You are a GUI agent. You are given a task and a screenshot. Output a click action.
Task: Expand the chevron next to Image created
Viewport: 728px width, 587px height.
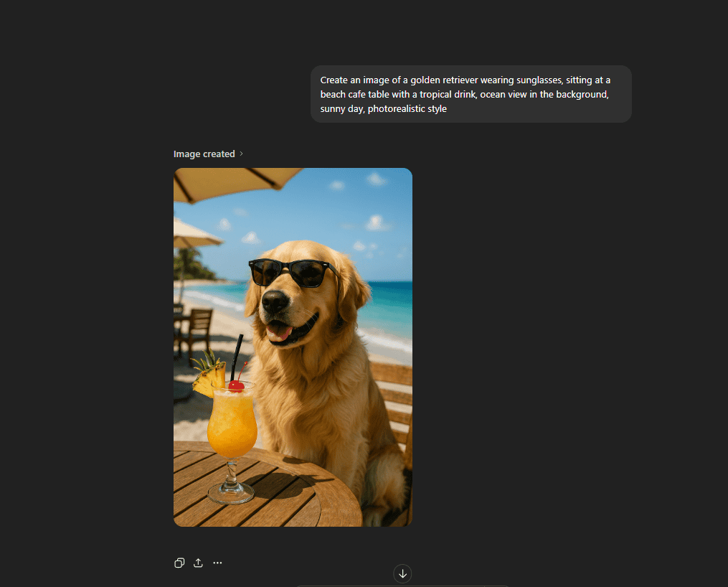coord(242,154)
